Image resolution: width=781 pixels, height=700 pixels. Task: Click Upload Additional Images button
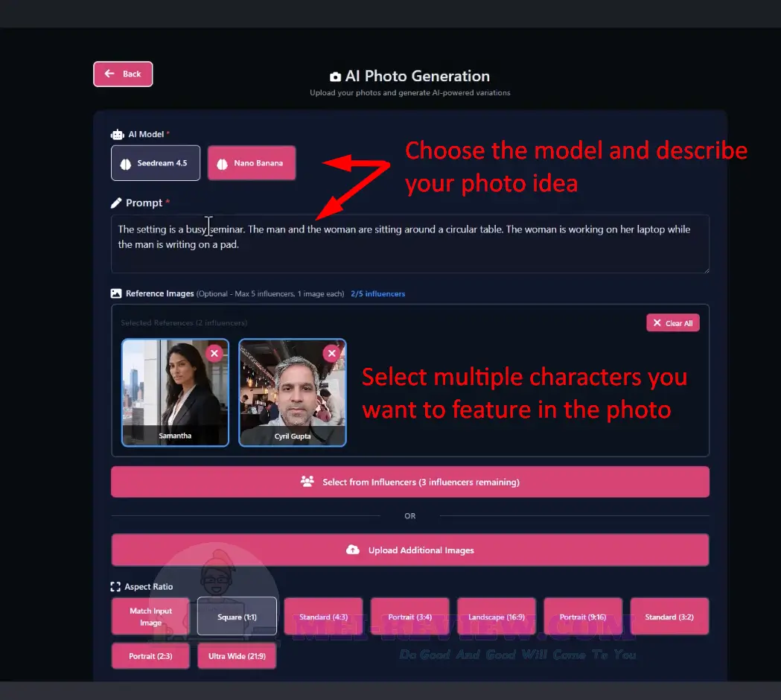pyautogui.click(x=410, y=550)
